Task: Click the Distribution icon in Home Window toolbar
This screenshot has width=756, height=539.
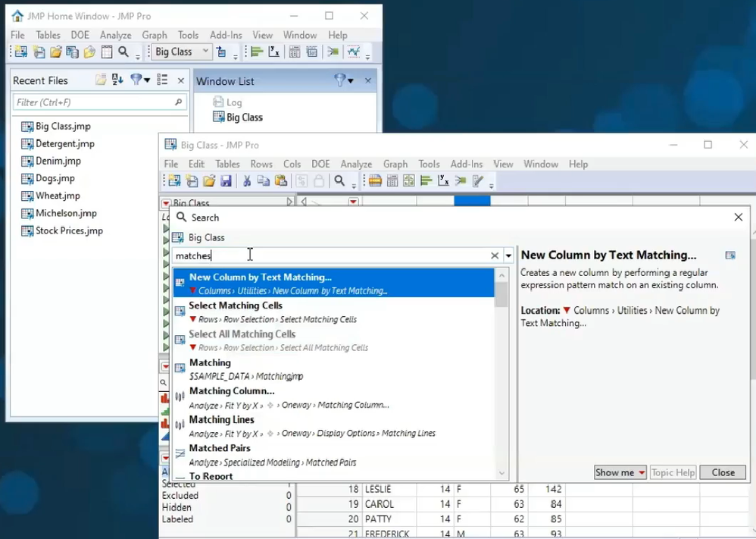Action: tap(257, 52)
